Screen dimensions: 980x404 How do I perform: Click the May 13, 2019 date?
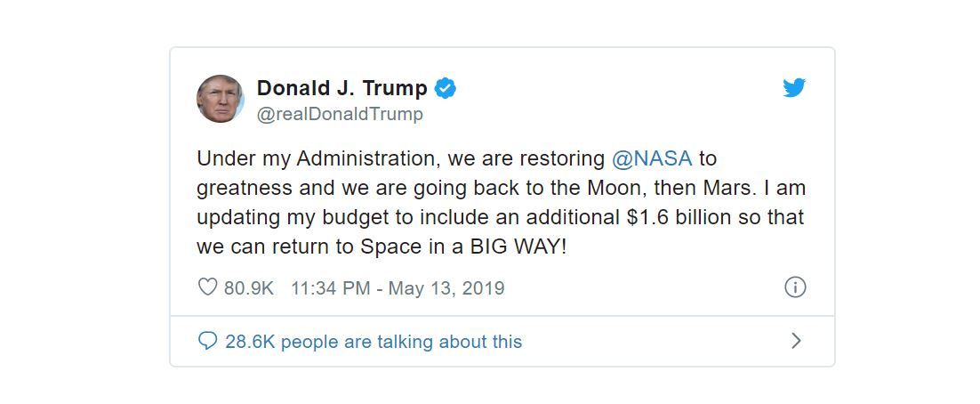coord(446,287)
